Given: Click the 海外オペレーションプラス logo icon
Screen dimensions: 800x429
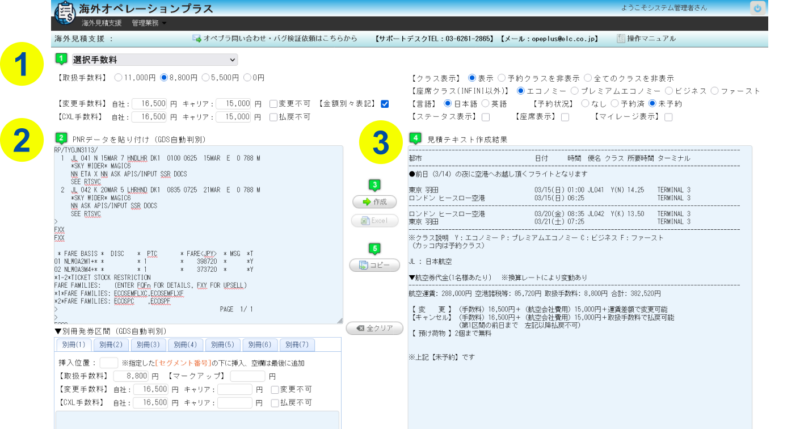Looking at the screenshot, I should [x=63, y=13].
